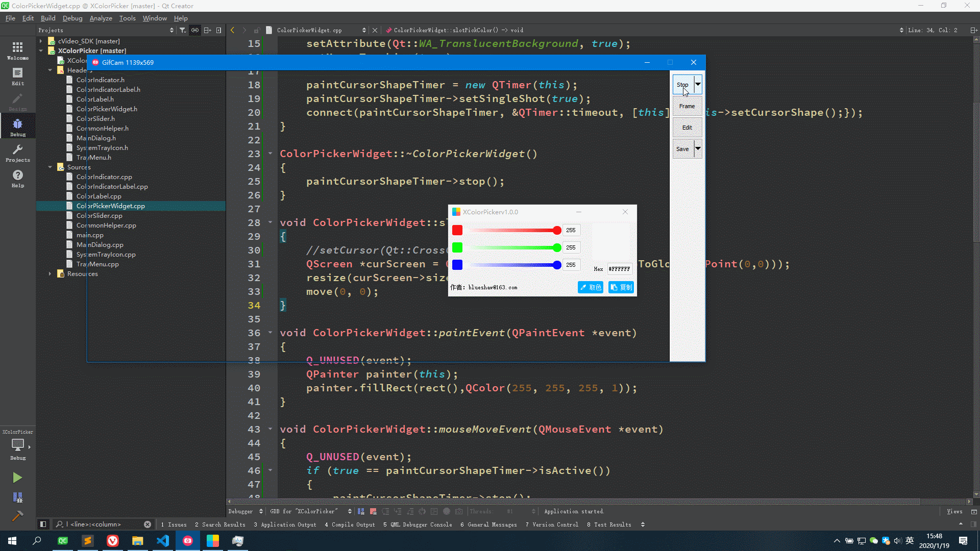Viewport: 980px width, 551px height.
Task: Collapse the fold marker at line 36
Action: [271, 333]
